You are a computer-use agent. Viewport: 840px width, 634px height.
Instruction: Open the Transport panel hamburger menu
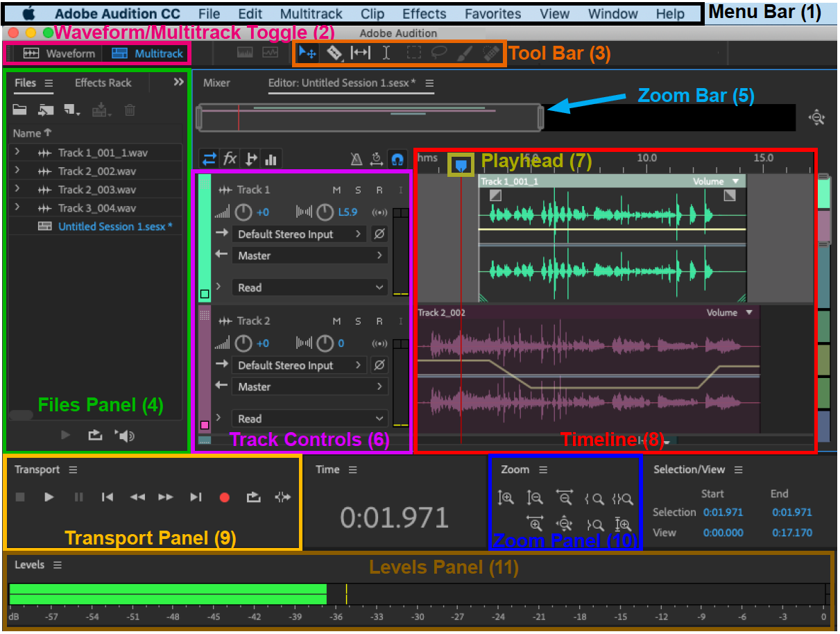pyautogui.click(x=74, y=470)
